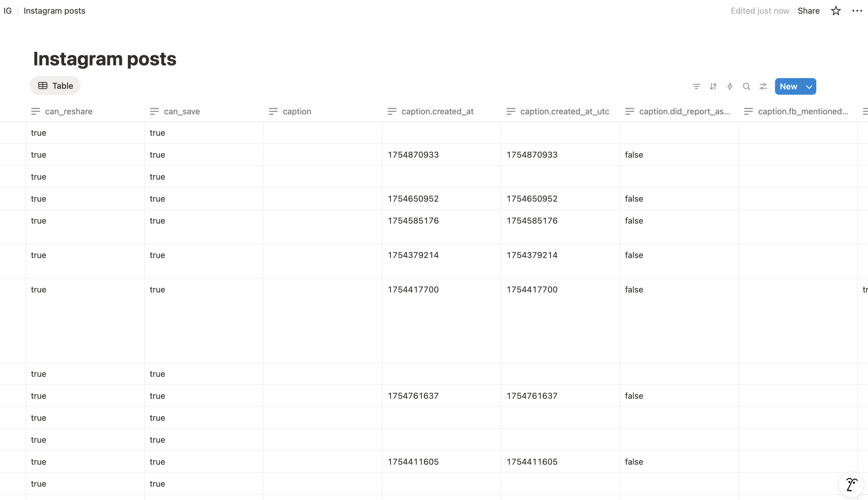Select cell 1754585176 in caption.created_at_utc

[561, 227]
